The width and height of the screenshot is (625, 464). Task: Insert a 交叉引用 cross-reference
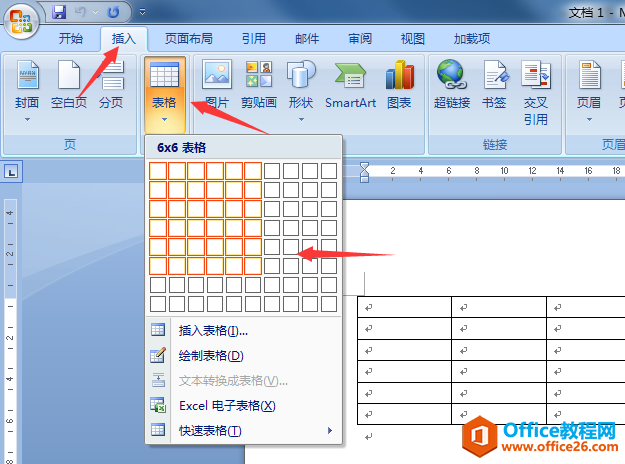536,92
